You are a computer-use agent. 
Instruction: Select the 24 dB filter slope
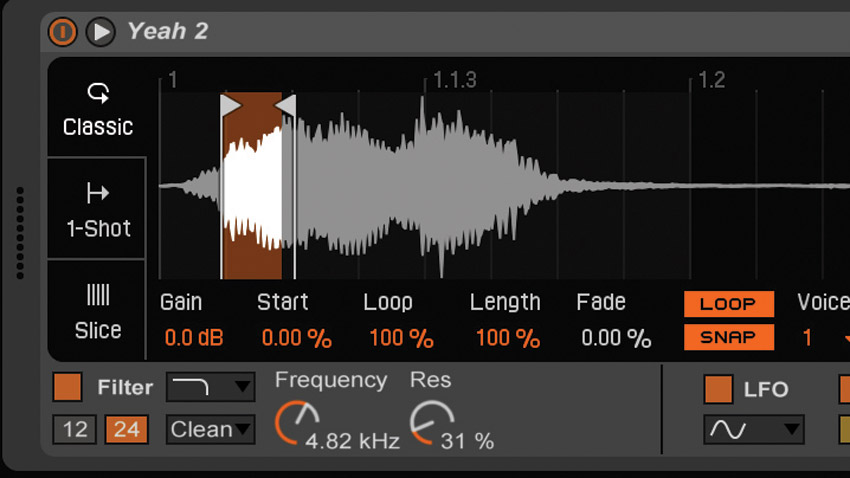tap(127, 430)
